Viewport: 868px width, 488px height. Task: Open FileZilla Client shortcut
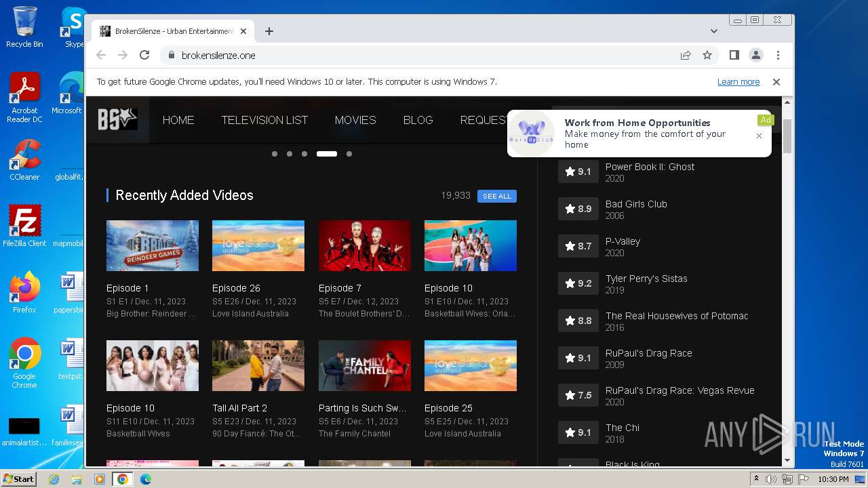click(x=24, y=226)
